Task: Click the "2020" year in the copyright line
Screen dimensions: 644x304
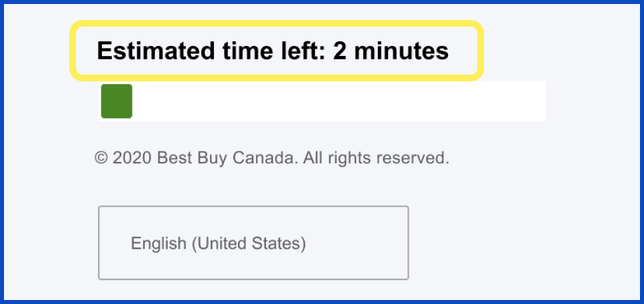Action: tap(133, 159)
